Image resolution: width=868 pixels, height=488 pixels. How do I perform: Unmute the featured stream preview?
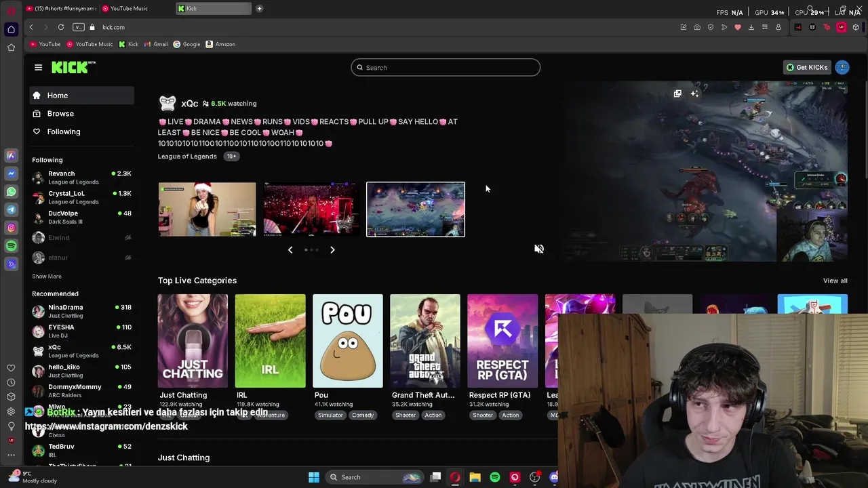tap(539, 249)
